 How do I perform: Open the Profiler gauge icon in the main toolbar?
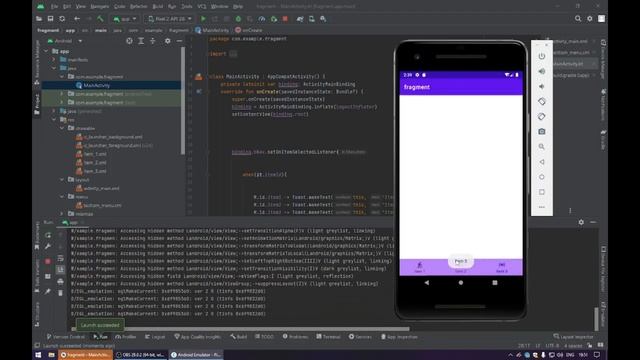[262, 19]
